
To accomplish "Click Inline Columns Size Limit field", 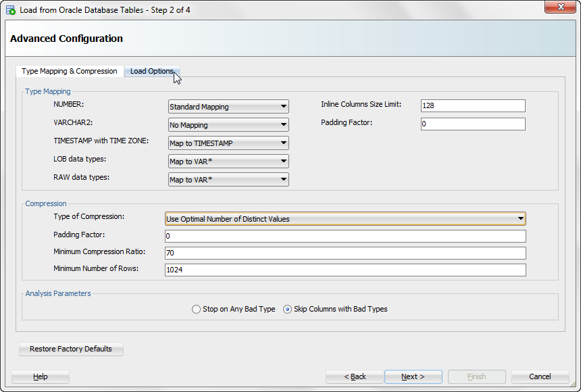I will tap(473, 105).
